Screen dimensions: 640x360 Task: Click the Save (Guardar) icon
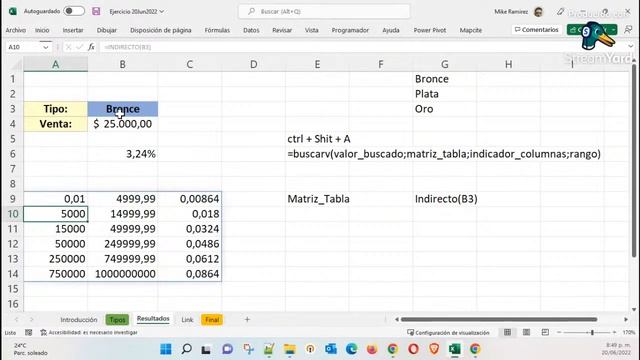[x=96, y=11]
